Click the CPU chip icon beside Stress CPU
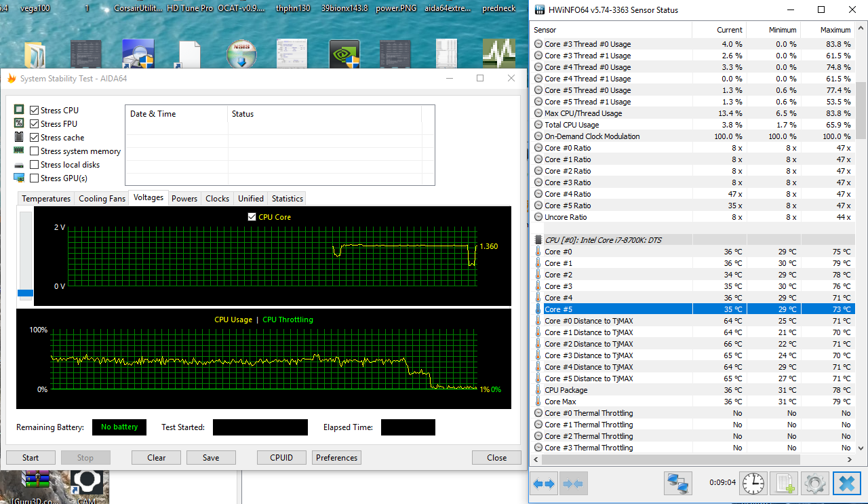Viewport: 868px width, 504px height. point(19,110)
